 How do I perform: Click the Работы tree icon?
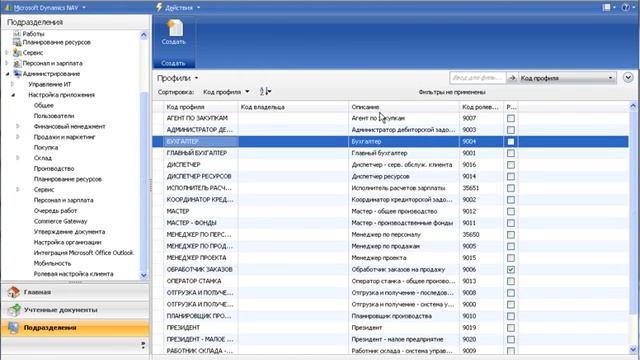[17, 34]
